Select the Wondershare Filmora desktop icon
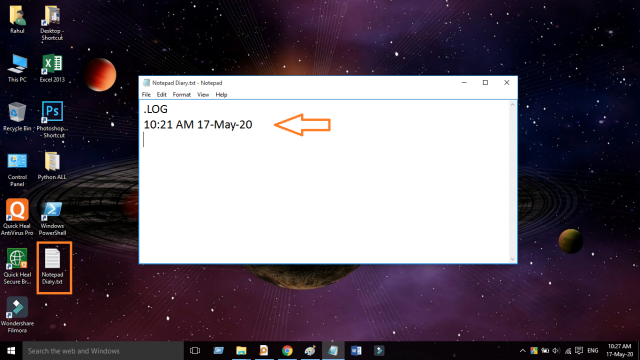This screenshot has width=640, height=360. 17,315
